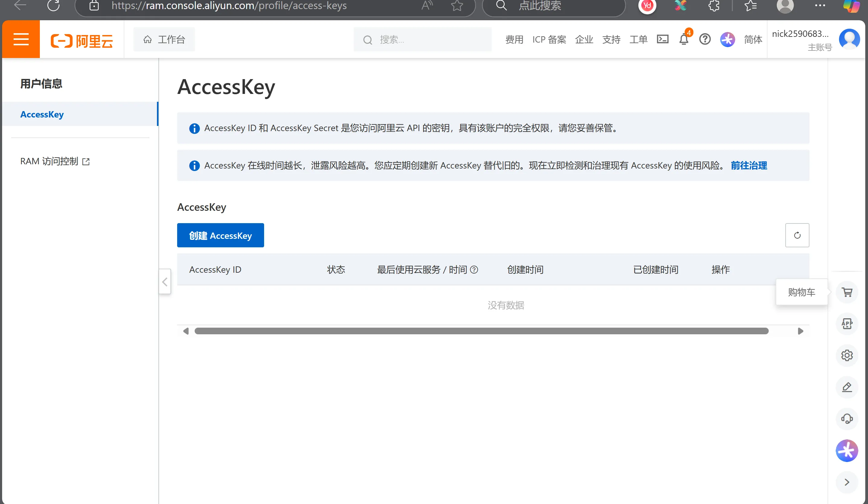Open the nick2590683 account menu
This screenshot has width=868, height=504.
802,39
